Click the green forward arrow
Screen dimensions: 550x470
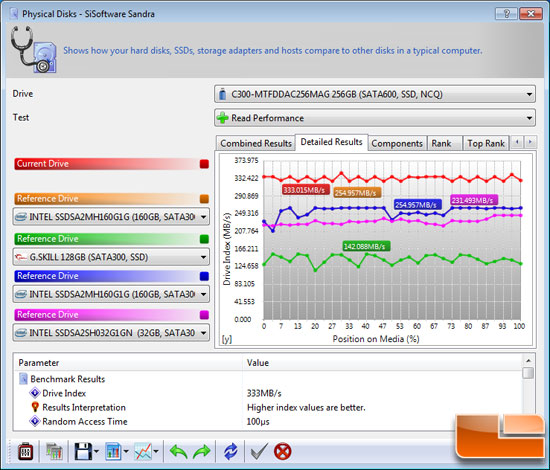click(x=202, y=451)
